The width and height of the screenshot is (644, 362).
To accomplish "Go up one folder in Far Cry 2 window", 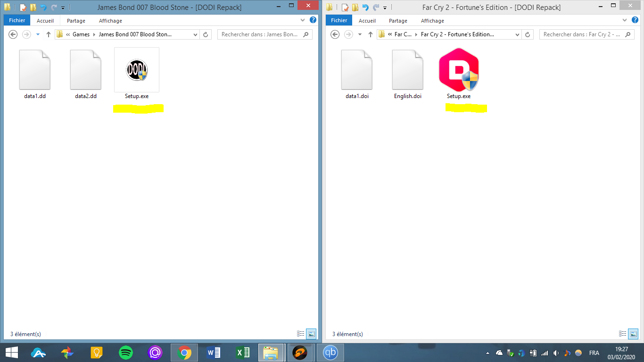I will click(x=370, y=34).
